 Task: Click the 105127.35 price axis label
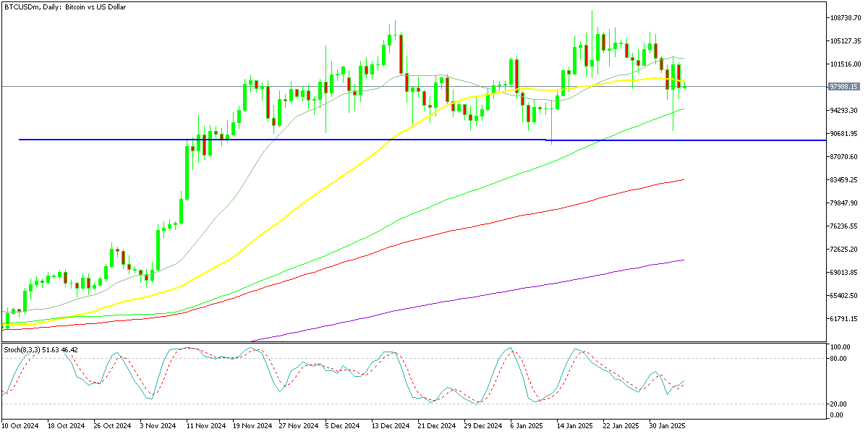coord(844,41)
